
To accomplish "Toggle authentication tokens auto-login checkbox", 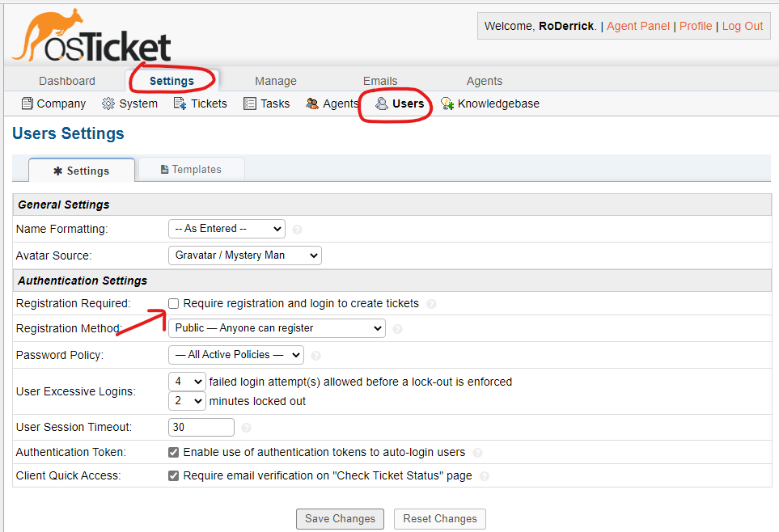I will [173, 452].
